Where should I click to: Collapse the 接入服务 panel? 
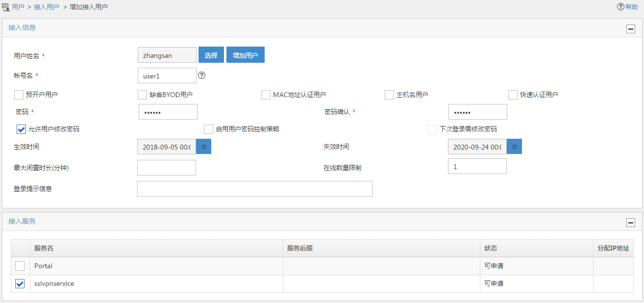[x=631, y=223]
